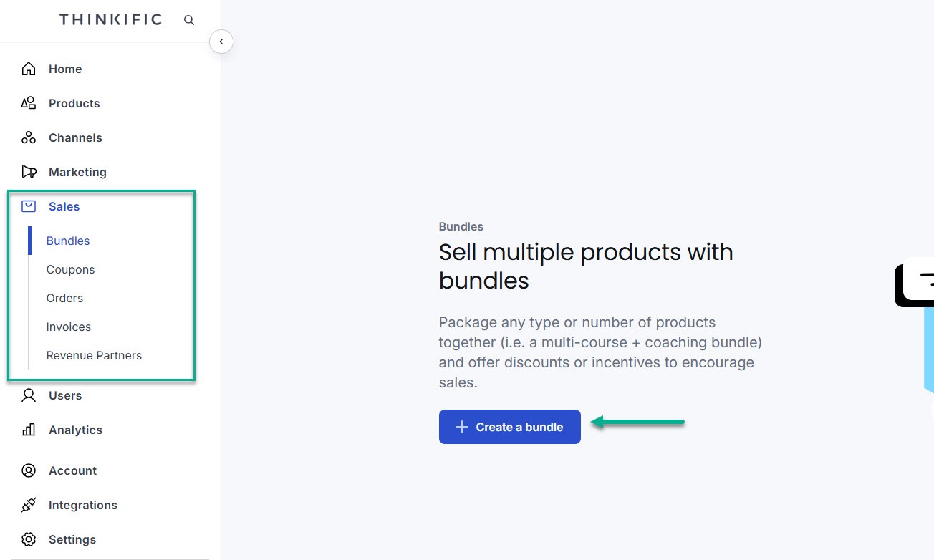Viewport: 934px width, 560px height.
Task: Click the Users person icon
Action: click(29, 395)
